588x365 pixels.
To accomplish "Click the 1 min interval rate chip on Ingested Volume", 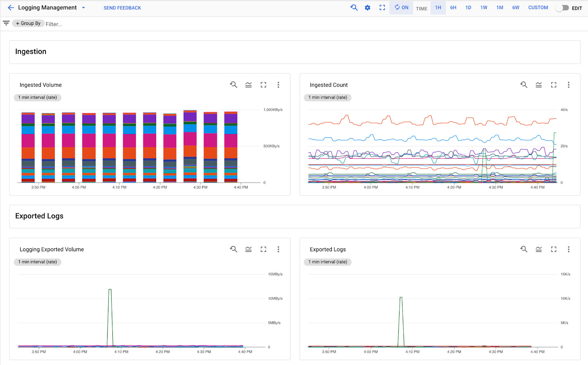I will [37, 97].
